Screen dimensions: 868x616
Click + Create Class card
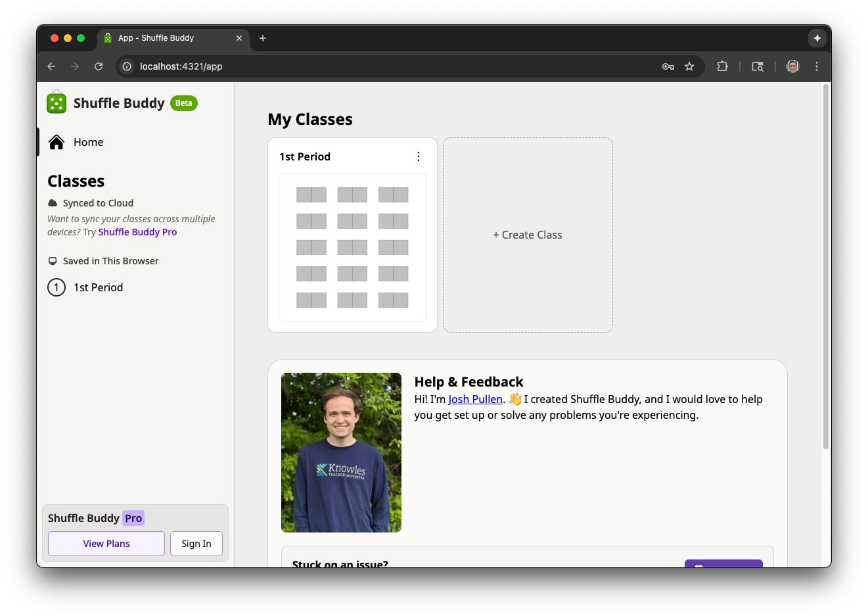[x=528, y=235]
